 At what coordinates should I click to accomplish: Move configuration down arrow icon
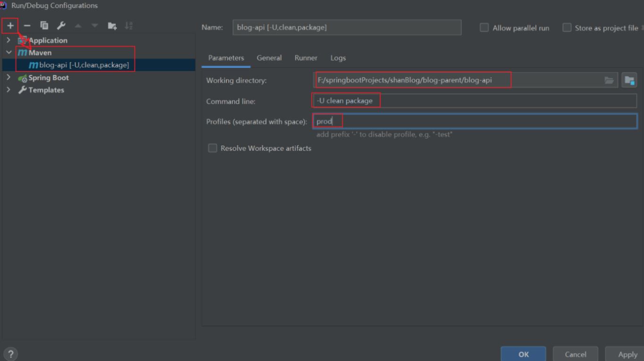point(95,26)
